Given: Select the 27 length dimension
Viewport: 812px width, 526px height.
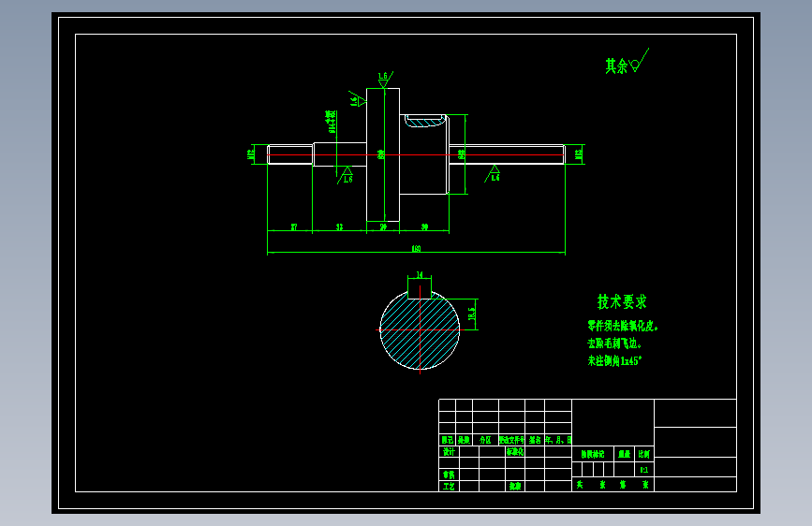Looking at the screenshot, I should pyautogui.click(x=294, y=226).
